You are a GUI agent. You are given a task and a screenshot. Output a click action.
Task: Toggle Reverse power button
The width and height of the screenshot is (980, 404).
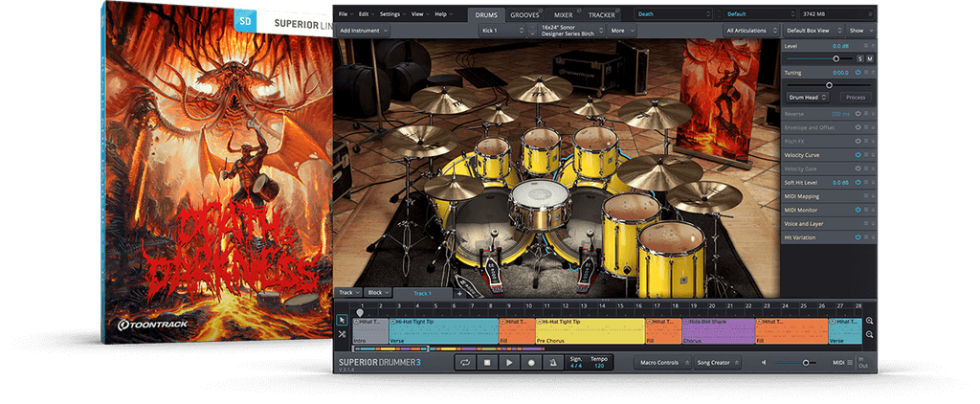858,114
